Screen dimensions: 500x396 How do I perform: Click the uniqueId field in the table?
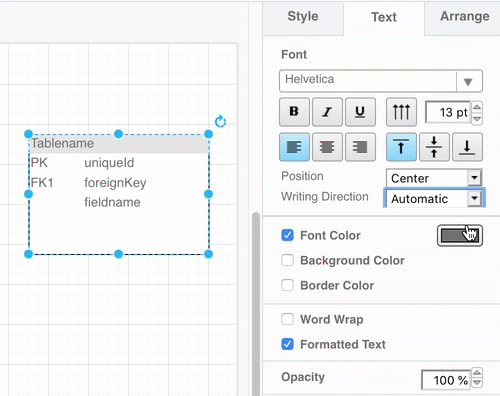pos(109,163)
